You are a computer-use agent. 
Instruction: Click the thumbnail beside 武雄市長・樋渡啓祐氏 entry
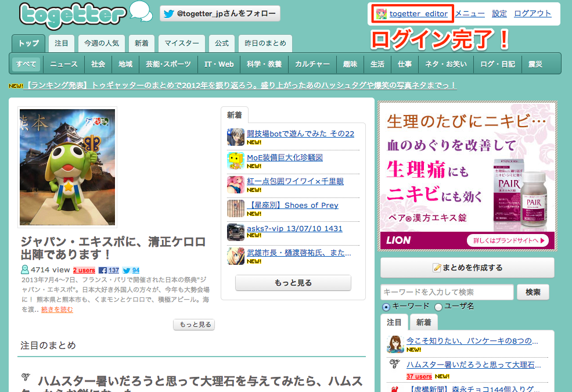click(235, 256)
